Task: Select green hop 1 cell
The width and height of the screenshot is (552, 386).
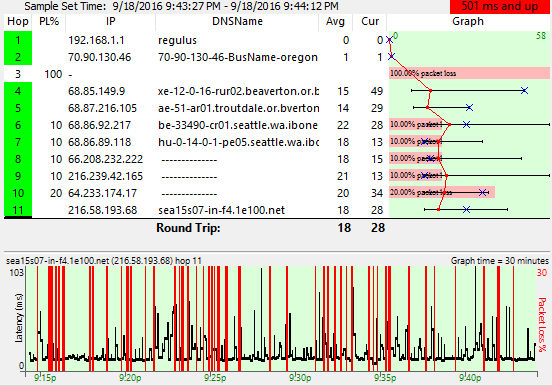Action: pos(18,40)
